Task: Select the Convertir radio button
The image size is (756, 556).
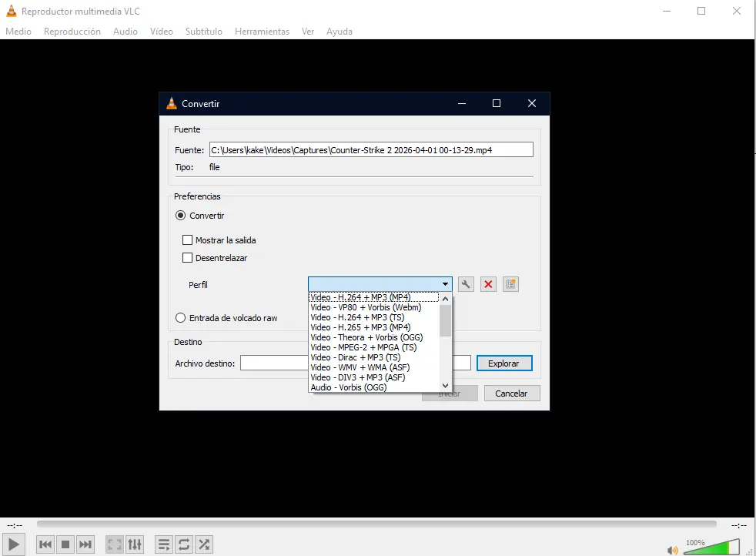Action: [x=180, y=216]
